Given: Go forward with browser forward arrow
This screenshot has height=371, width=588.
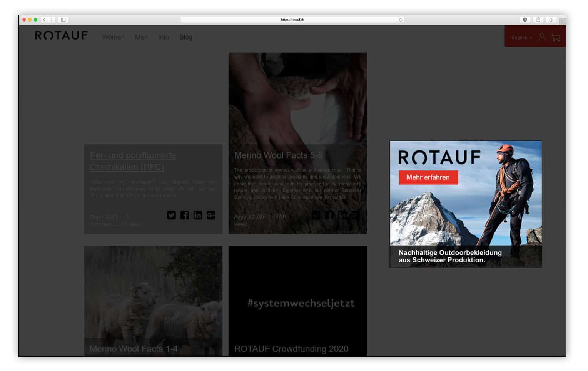Looking at the screenshot, I should click(51, 20).
